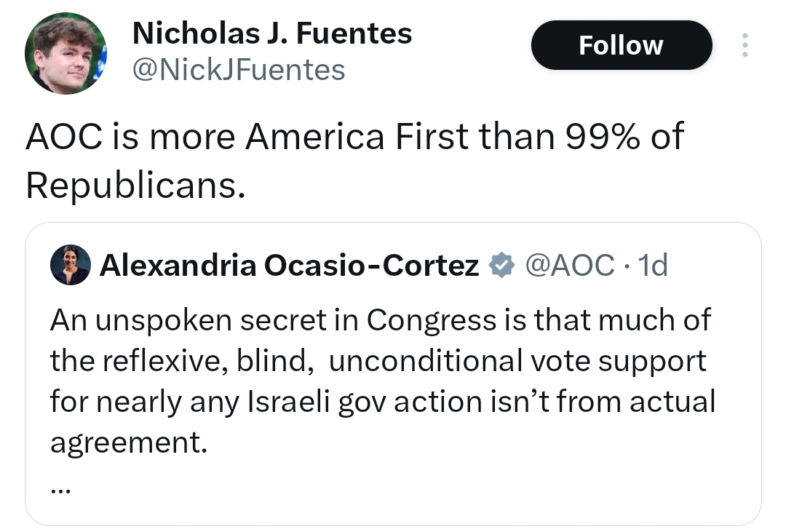The width and height of the screenshot is (786, 532).
Task: Click the quoted tweet's small round avatar
Action: [71, 265]
